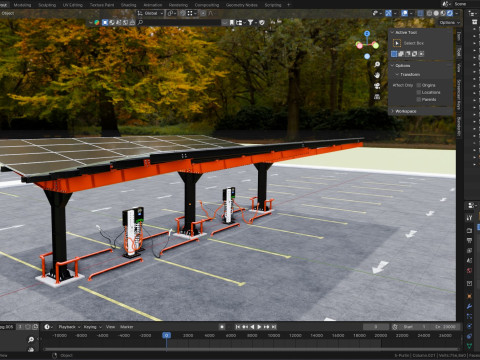
Task: Click the current frame marker at 0
Action: (x=166, y=335)
